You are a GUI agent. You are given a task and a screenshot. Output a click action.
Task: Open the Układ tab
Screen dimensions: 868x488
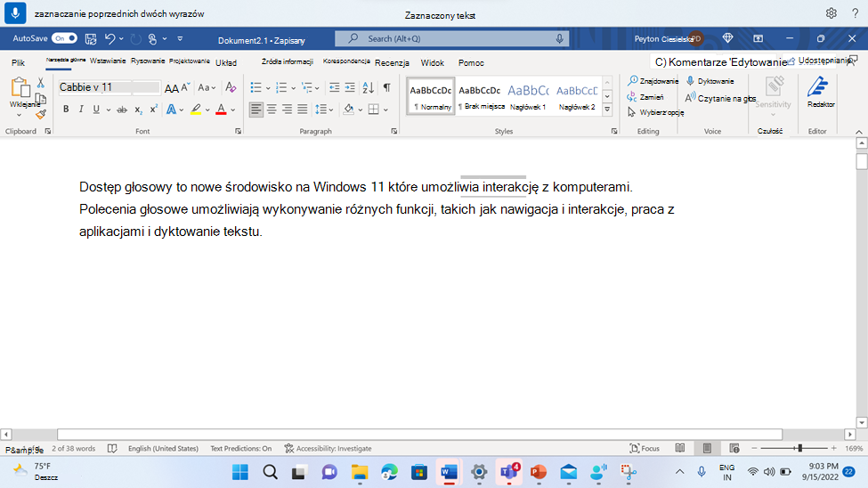(226, 62)
